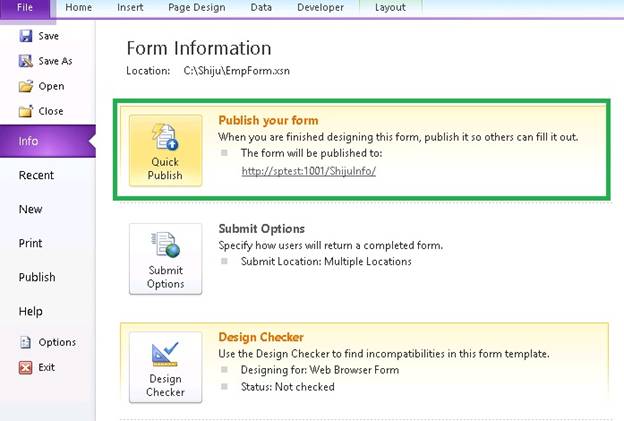
Task: Follow the sptest ShijuInfo publish link
Action: click(x=309, y=171)
